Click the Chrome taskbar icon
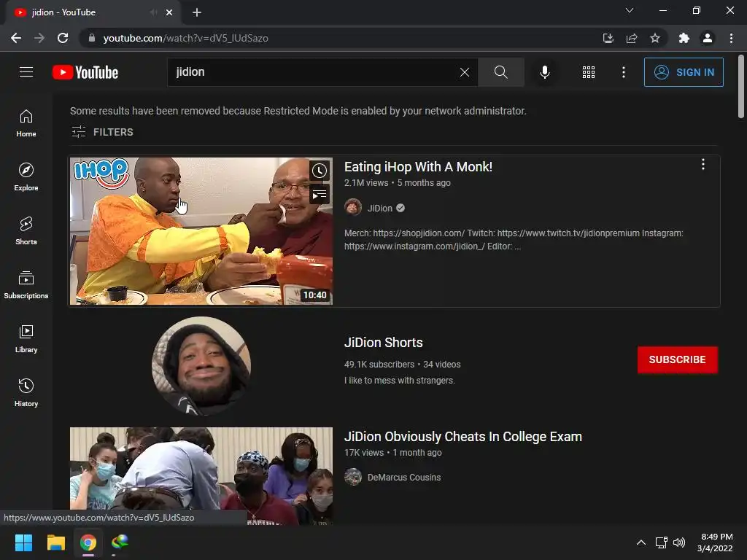This screenshot has height=560, width=747. coord(88,542)
